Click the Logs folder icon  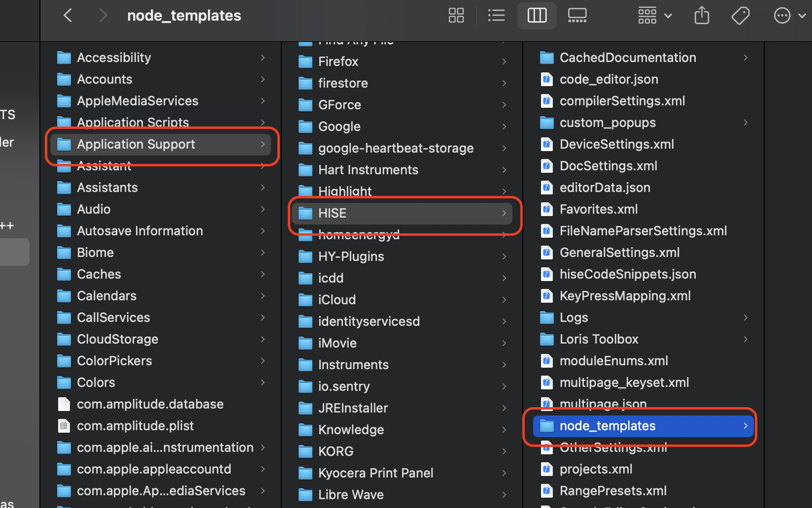tap(547, 318)
